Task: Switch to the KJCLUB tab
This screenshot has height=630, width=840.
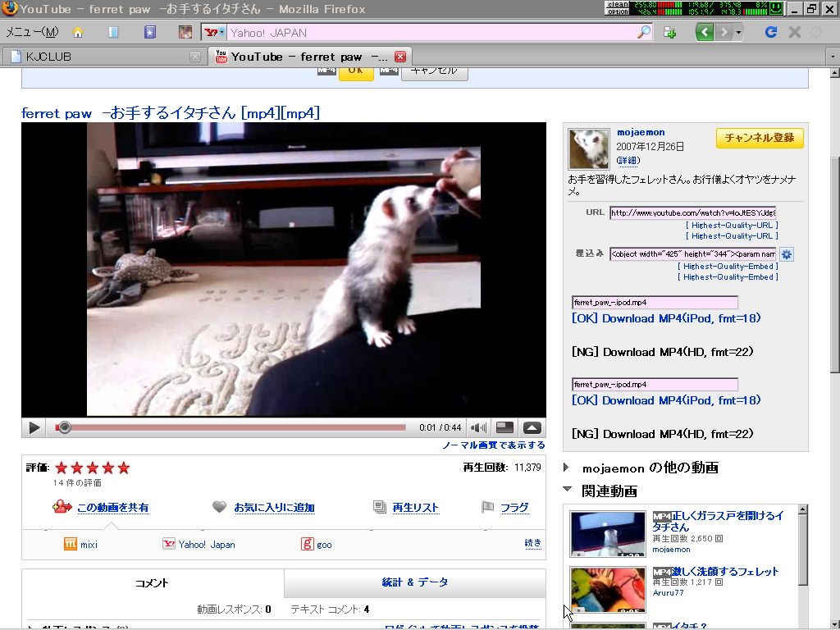Action: [x=103, y=57]
